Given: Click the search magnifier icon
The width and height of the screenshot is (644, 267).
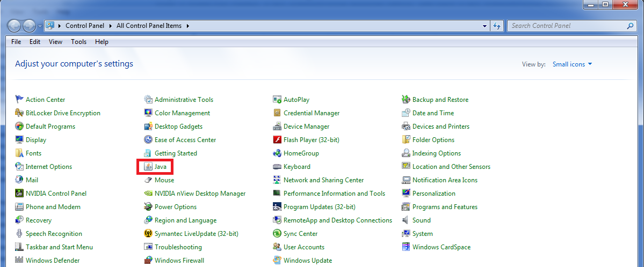Looking at the screenshot, I should click(x=631, y=25).
